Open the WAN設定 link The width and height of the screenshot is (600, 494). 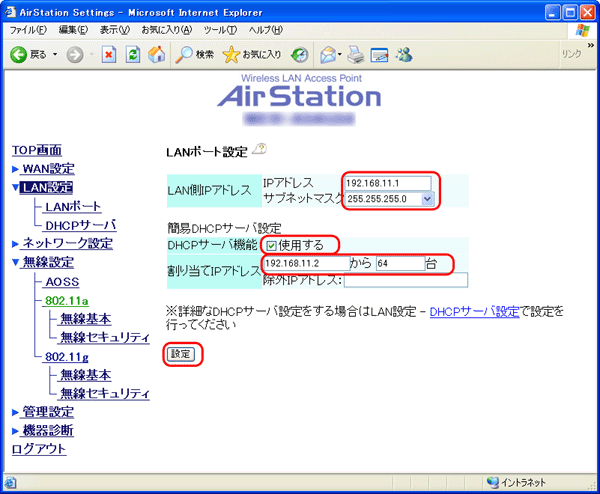click(49, 169)
